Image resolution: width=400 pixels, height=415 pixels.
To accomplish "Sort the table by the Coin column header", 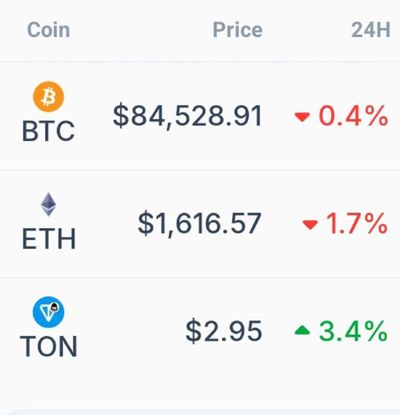I will (x=49, y=30).
